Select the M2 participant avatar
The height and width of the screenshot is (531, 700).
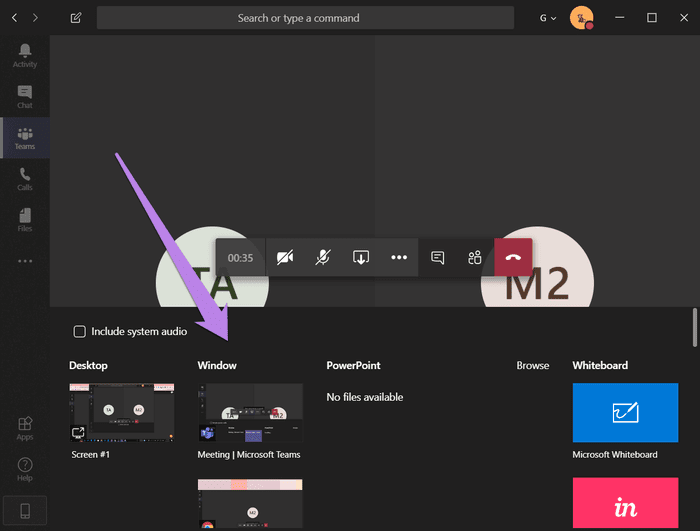538,288
